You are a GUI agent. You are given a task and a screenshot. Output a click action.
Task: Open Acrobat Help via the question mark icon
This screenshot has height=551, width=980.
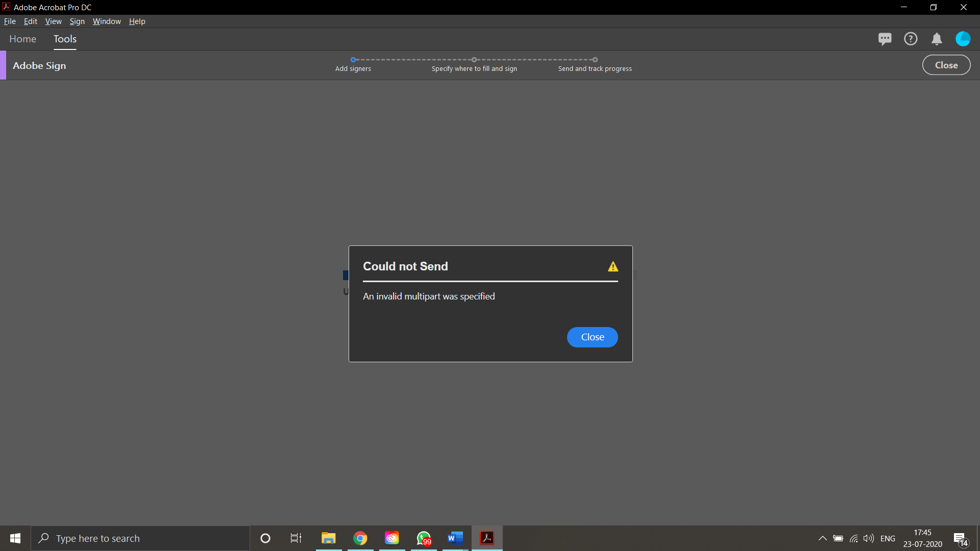[911, 38]
